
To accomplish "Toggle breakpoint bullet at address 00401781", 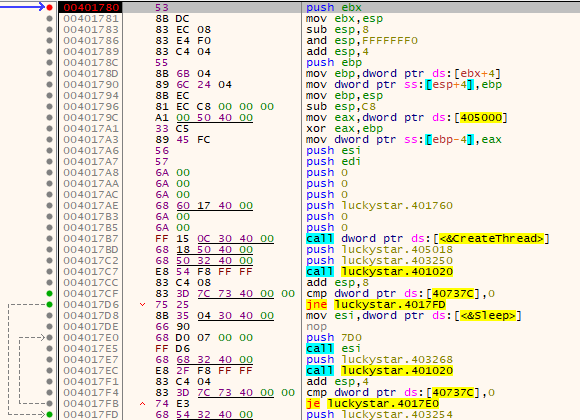I will [x=50, y=19].
